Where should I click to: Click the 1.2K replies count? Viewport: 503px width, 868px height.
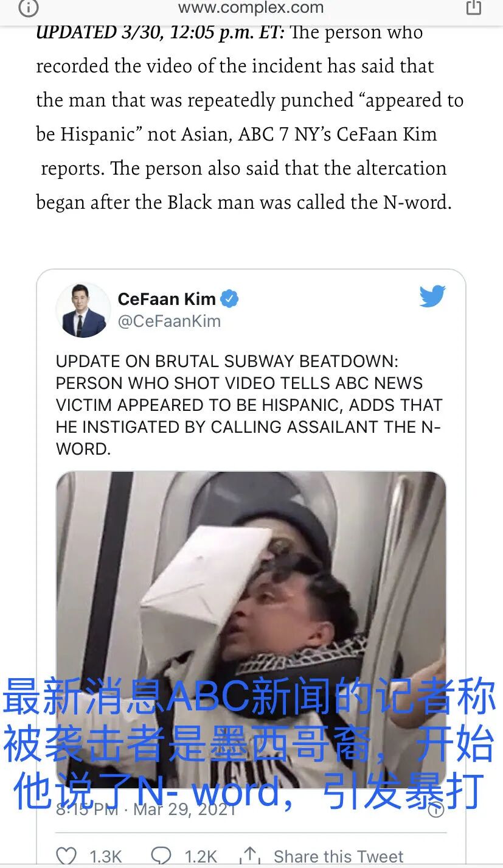201,856
